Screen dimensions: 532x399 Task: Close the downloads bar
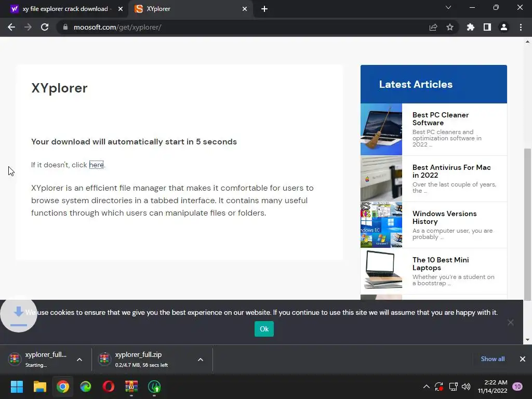pos(523,359)
